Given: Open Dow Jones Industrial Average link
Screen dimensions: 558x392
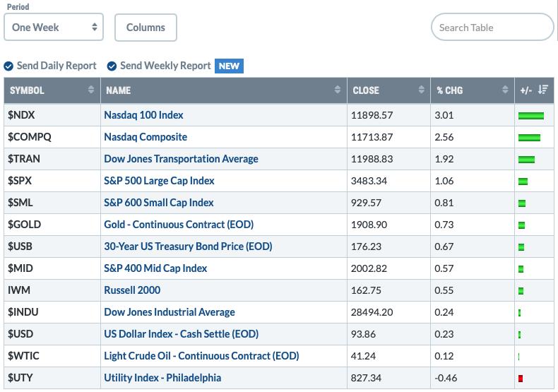Looking at the screenshot, I should [x=170, y=312].
